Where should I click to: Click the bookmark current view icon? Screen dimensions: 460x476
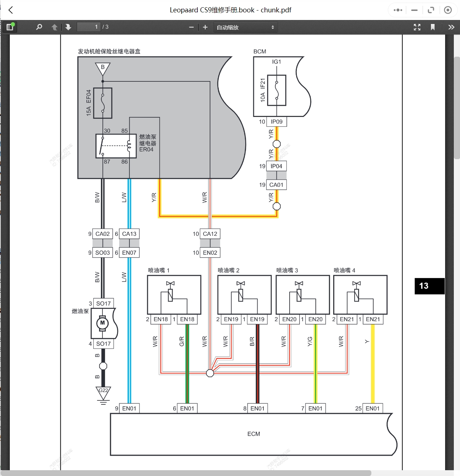pos(432,27)
